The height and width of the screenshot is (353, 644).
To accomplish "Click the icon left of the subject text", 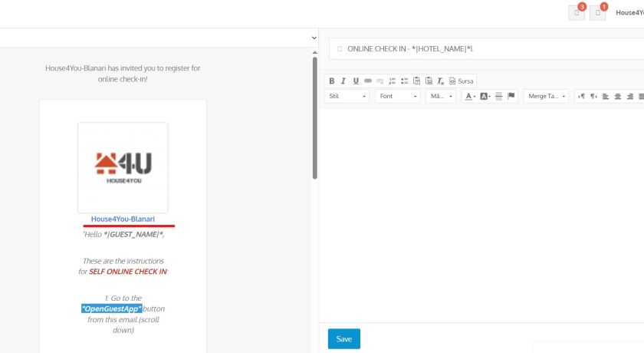I will pyautogui.click(x=340, y=49).
